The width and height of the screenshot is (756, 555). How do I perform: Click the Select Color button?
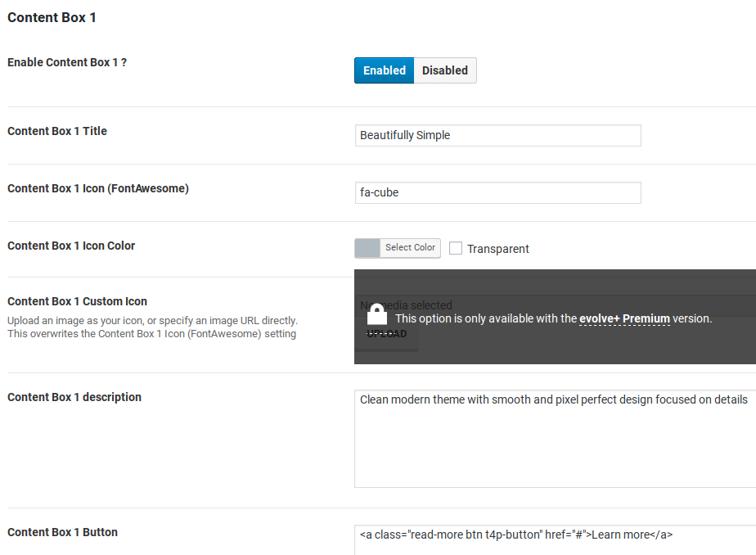click(410, 248)
